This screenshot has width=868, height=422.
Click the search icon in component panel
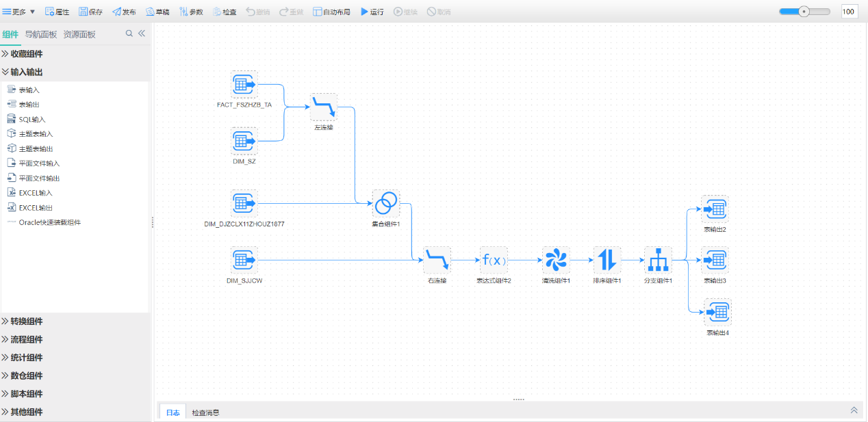pyautogui.click(x=129, y=34)
